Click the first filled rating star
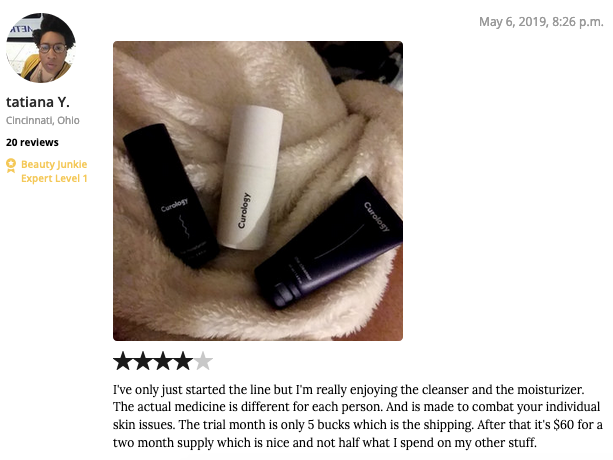The image size is (613, 460). 123,361
